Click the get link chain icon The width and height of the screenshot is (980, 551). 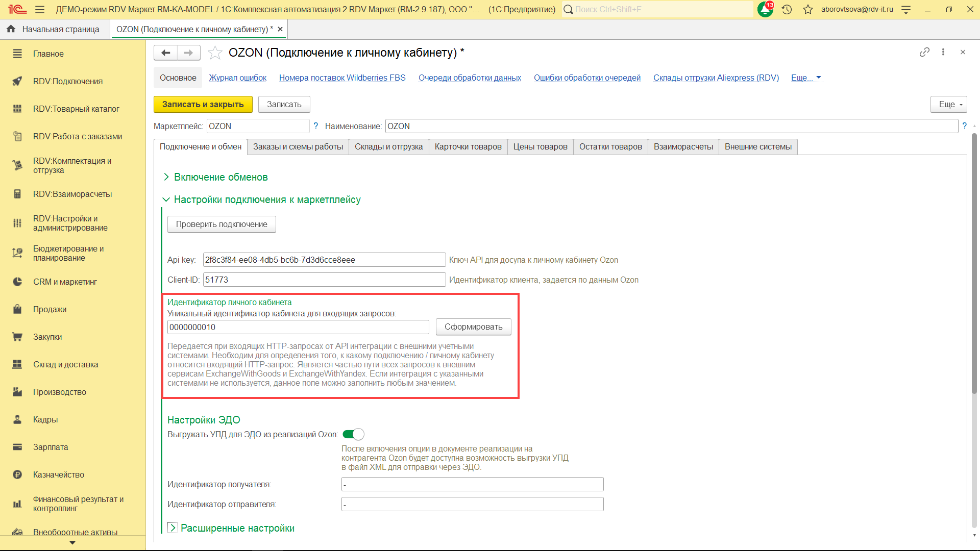924,52
